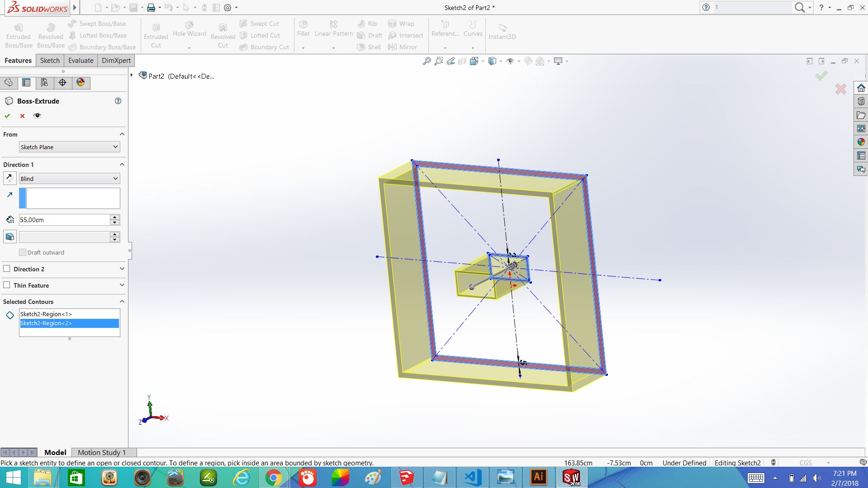868x488 pixels.
Task: Select Sketch2-Region<1> in Selected Contours
Action: point(69,314)
